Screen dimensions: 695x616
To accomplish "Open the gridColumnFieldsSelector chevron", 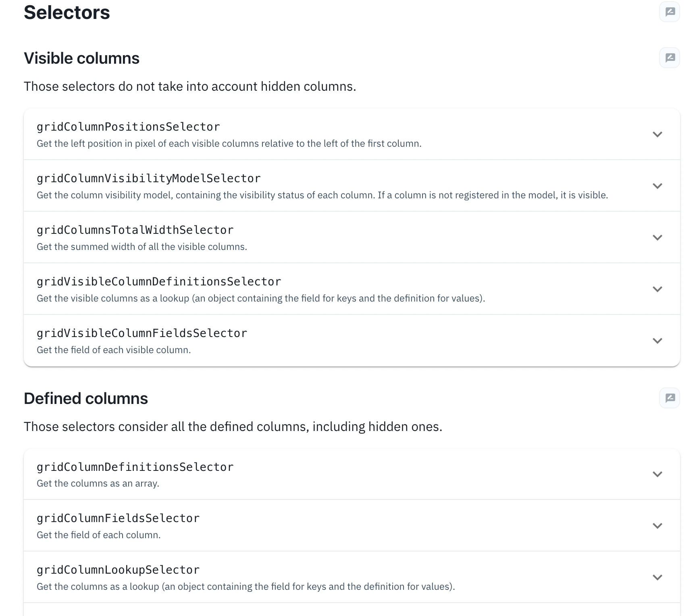I will tap(658, 526).
